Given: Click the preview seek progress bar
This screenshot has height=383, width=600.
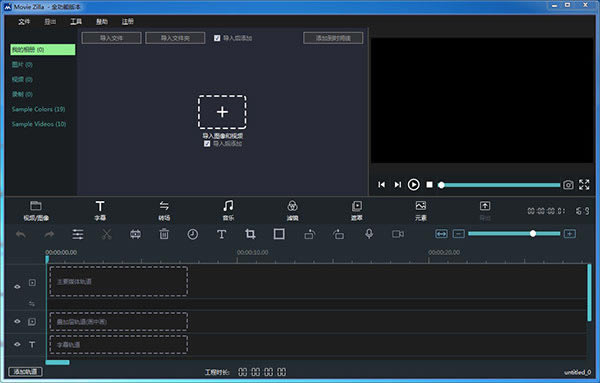Looking at the screenshot, I should (x=499, y=185).
